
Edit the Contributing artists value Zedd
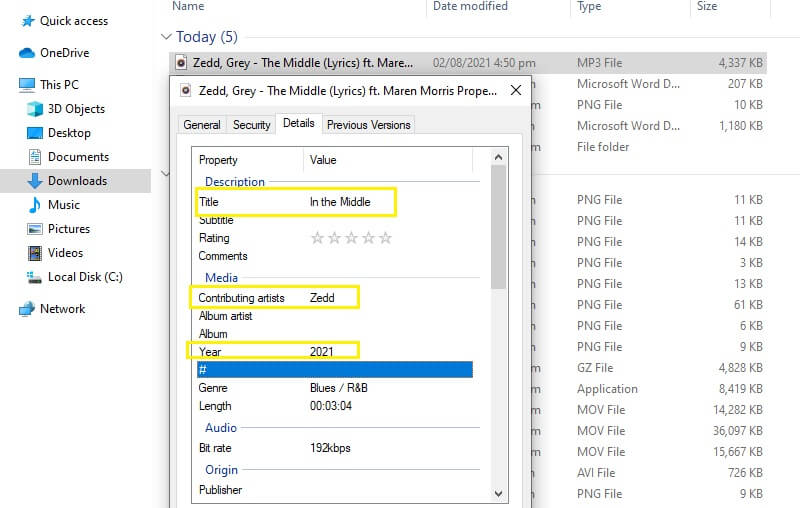(322, 298)
